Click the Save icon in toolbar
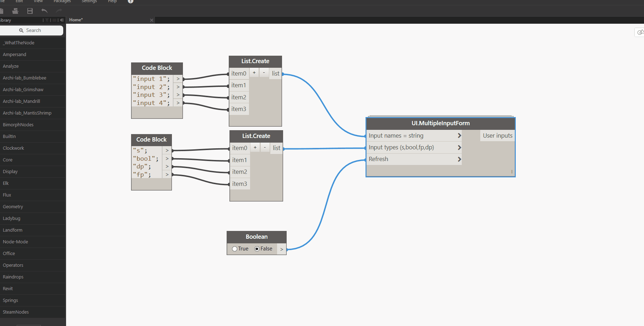644x326 pixels. click(x=30, y=11)
